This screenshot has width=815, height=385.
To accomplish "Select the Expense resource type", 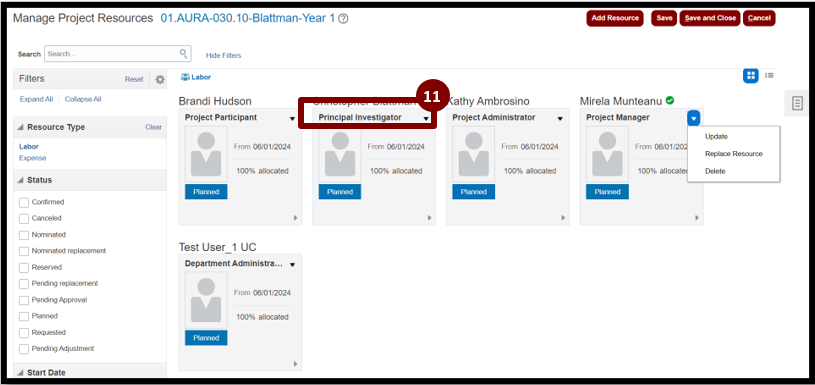I will tap(33, 158).
